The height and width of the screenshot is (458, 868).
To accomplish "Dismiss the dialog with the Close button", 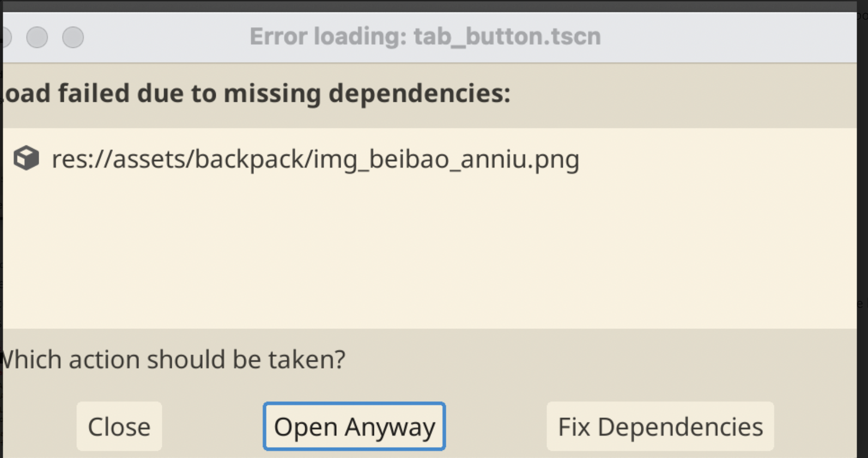I will click(119, 426).
